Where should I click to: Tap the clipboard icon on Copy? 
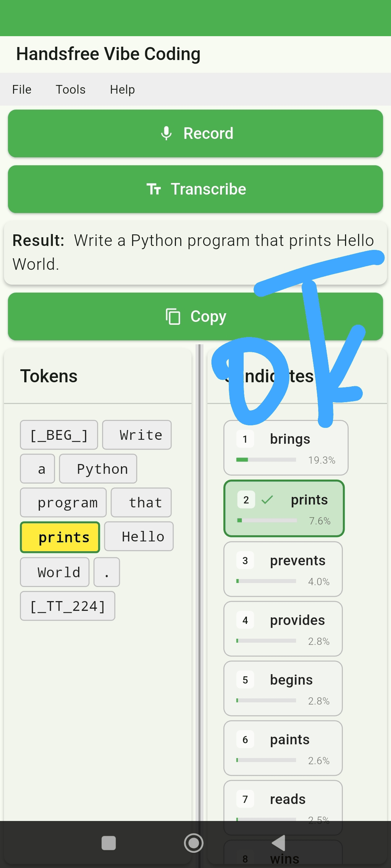(173, 316)
